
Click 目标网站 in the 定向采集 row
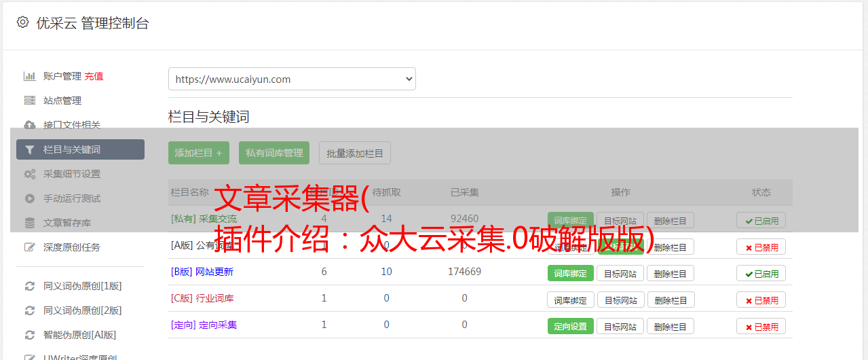620,326
